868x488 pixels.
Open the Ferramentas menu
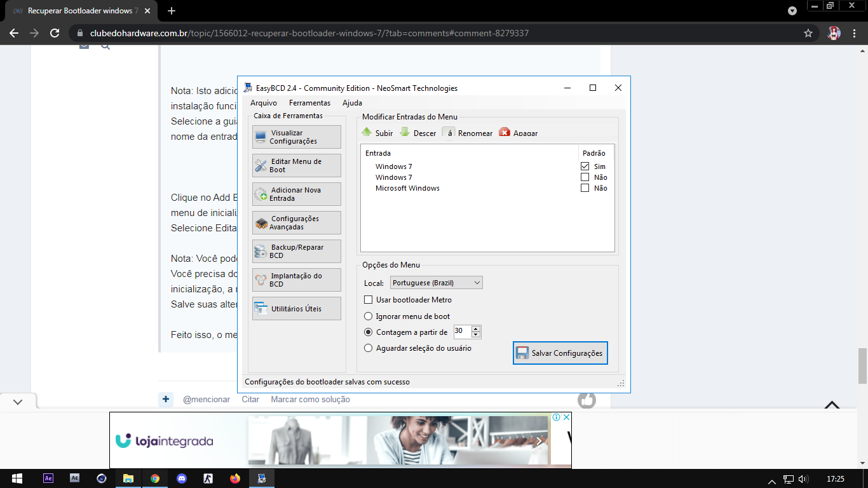[309, 103]
